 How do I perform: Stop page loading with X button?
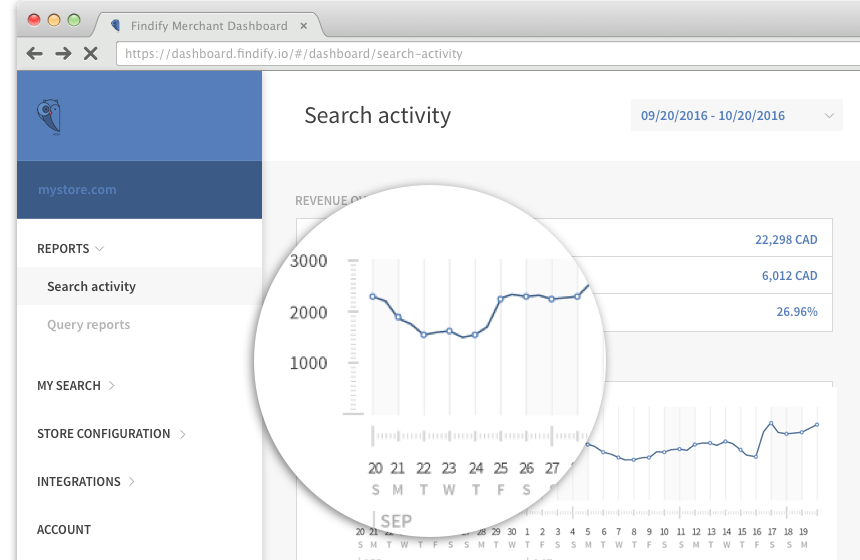click(90, 53)
